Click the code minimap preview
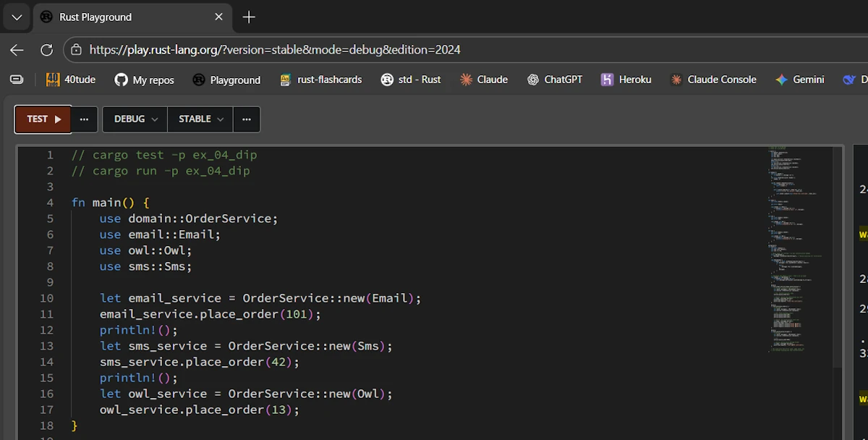The height and width of the screenshot is (440, 868). point(796,246)
